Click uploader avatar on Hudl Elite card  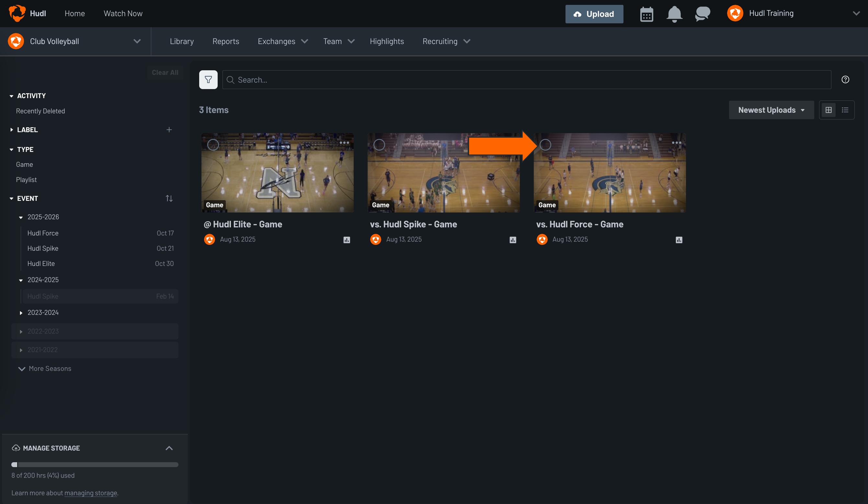210,239
